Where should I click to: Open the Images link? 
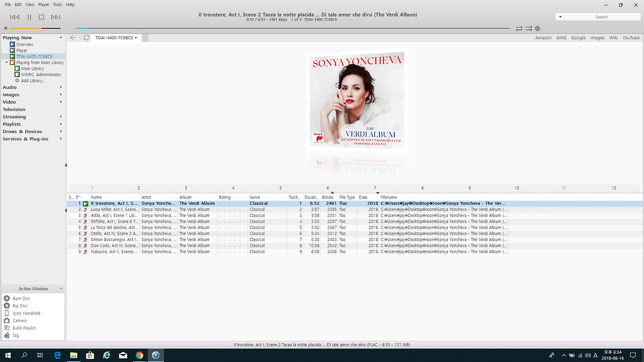(597, 38)
